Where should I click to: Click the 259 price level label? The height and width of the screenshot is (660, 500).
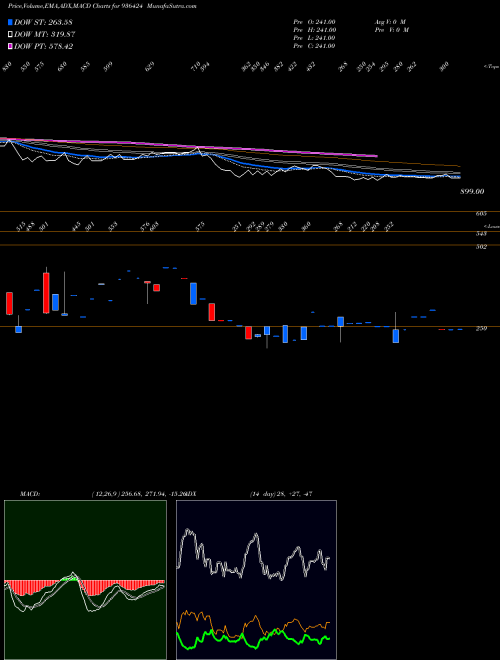[481, 328]
